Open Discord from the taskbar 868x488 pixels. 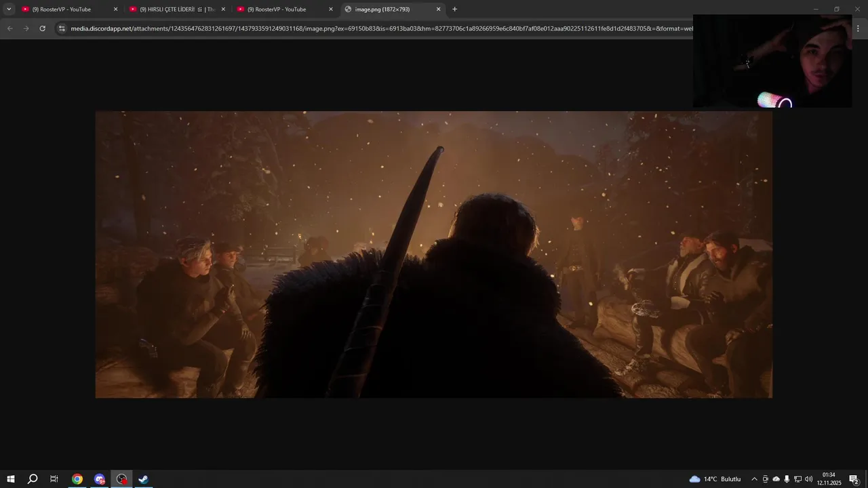[x=100, y=479]
